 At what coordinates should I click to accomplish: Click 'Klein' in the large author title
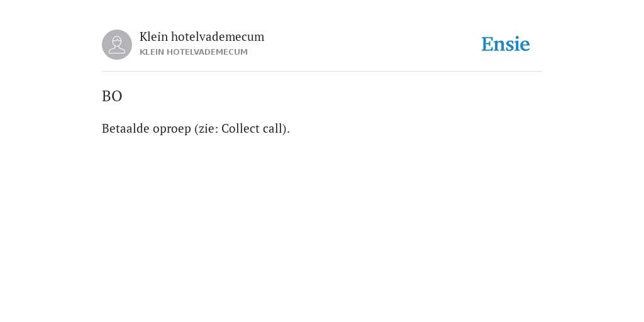click(153, 36)
